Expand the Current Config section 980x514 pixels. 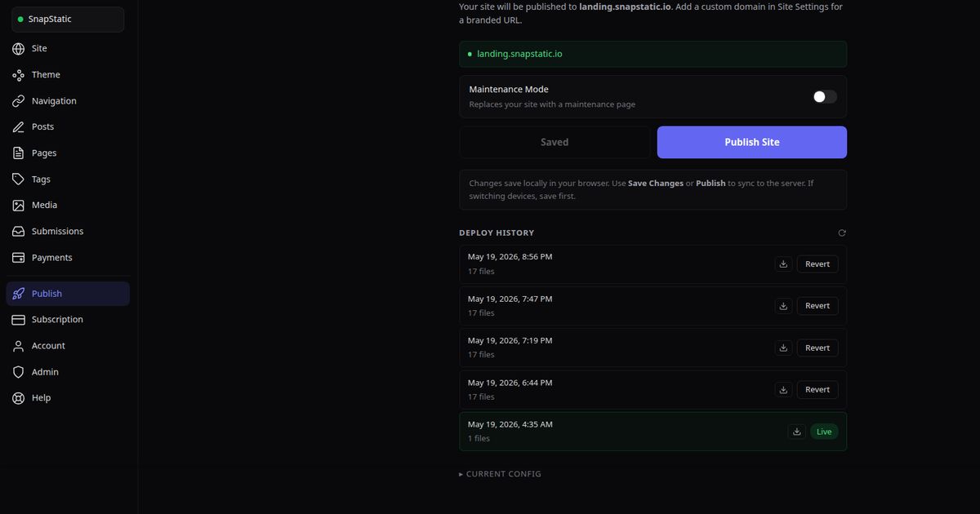pos(500,474)
